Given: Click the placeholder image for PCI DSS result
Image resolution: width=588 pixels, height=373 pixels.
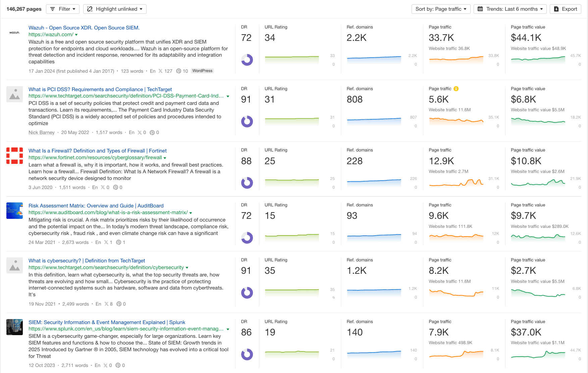Looking at the screenshot, I should coord(14,94).
